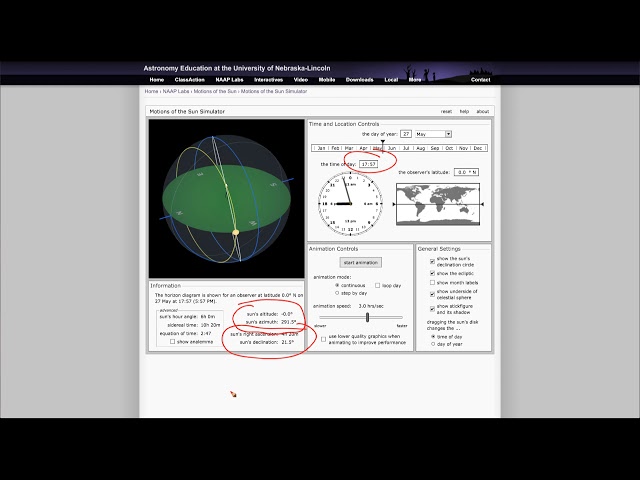This screenshot has width=640, height=480.
Task: Open the Video menu item
Action: [301, 80]
